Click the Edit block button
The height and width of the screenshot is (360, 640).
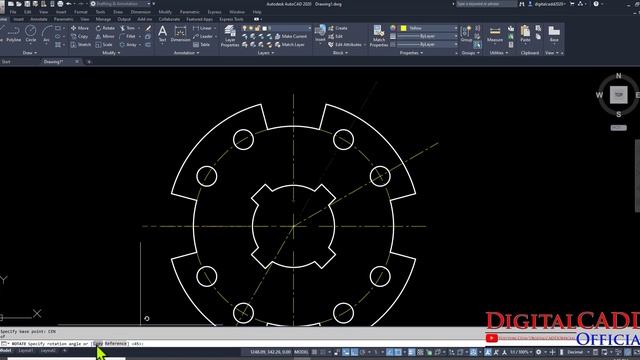coord(336,36)
